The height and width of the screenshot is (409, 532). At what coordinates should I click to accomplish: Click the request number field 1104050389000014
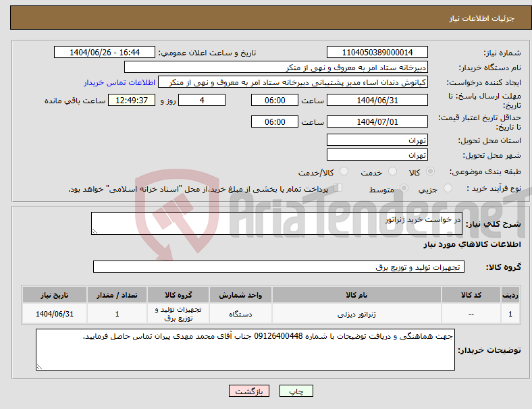point(377,52)
